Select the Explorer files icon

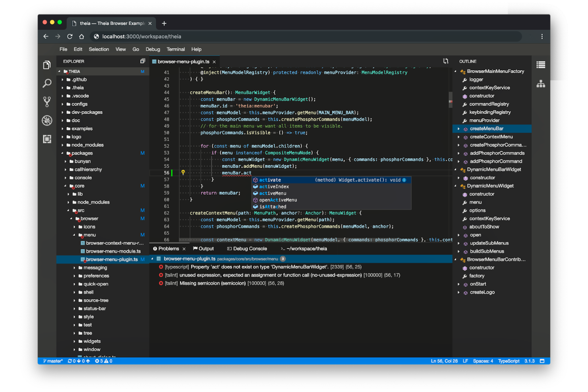click(x=47, y=65)
